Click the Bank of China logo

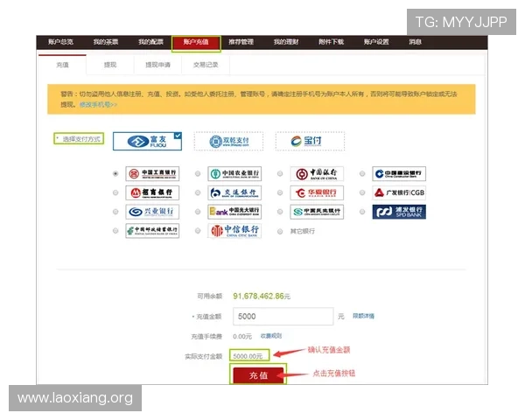[316, 173]
